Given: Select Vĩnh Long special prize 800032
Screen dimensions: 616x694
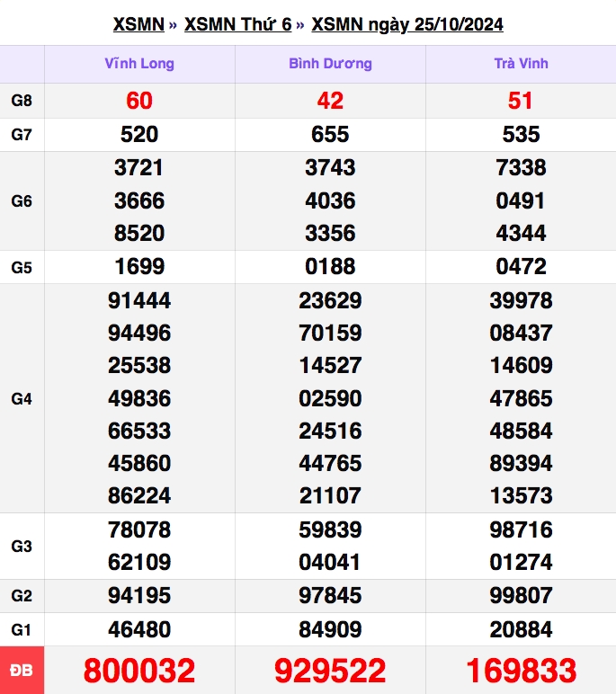Looking at the screenshot, I should [x=139, y=671].
